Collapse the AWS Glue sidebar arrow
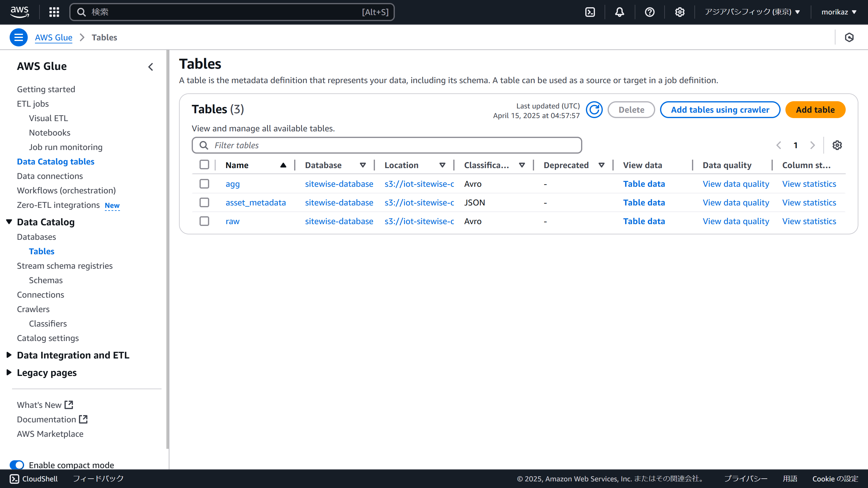This screenshot has width=868, height=488. [x=151, y=67]
